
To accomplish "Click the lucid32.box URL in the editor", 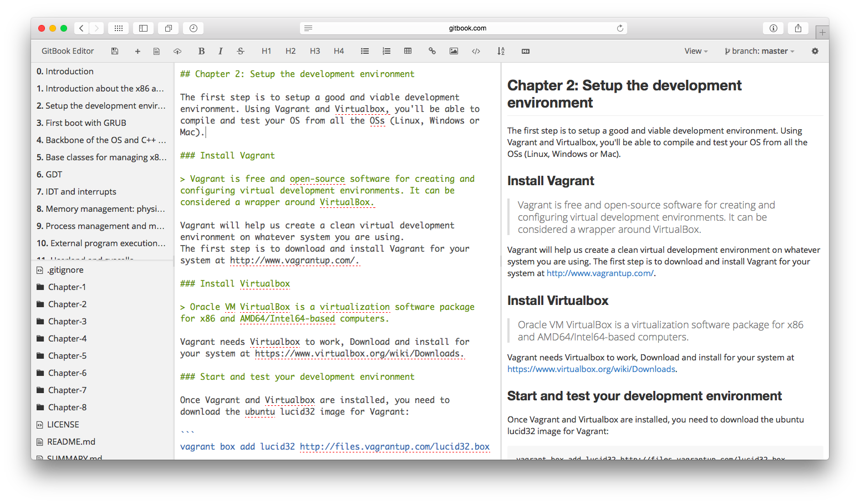I will (x=395, y=447).
